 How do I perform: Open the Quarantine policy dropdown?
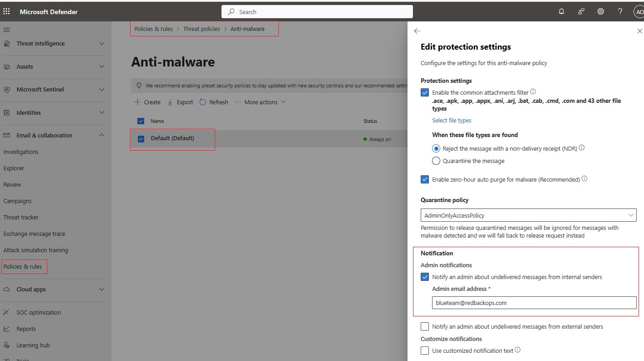[528, 215]
